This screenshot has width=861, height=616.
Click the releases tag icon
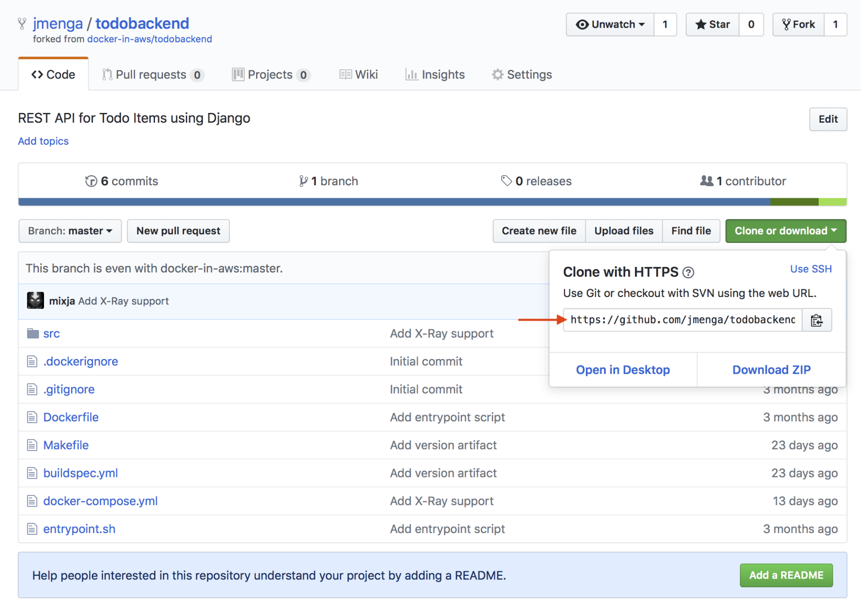(x=506, y=181)
